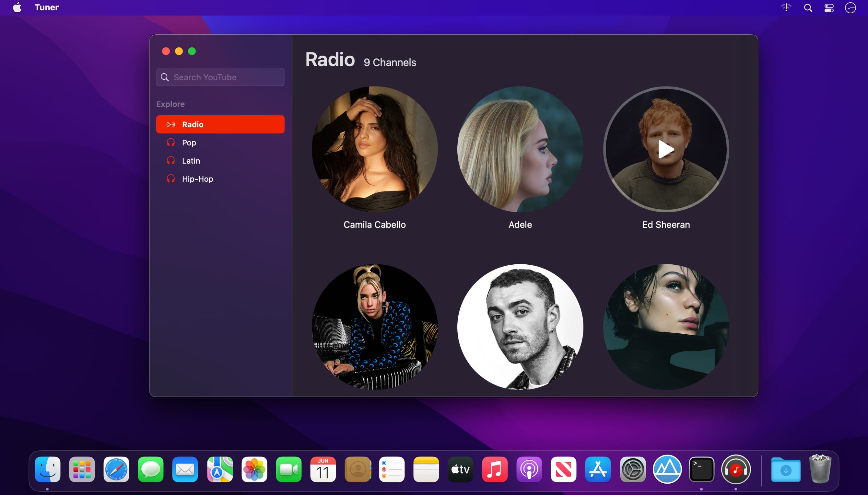Viewport: 868px width, 495px height.
Task: Click the Explore section header
Action: [170, 104]
